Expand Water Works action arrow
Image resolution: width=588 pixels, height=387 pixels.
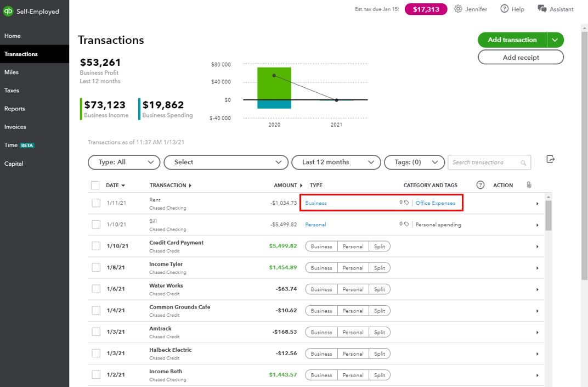click(538, 289)
